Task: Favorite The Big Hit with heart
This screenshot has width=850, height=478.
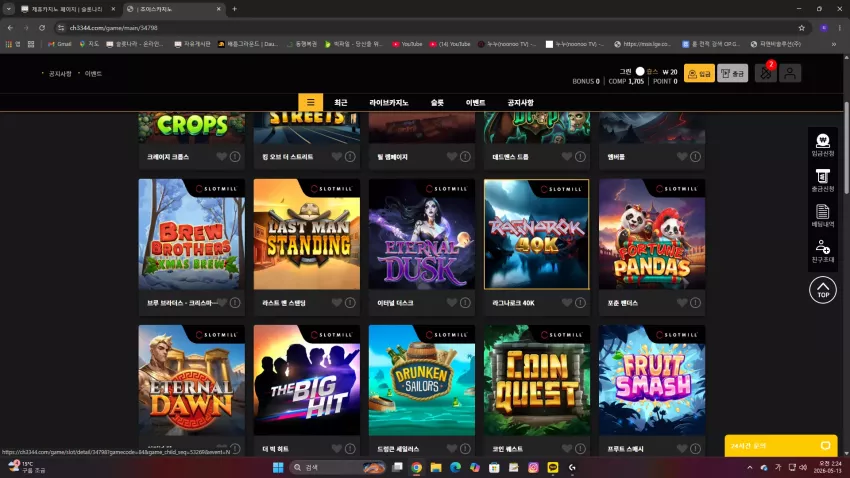Action: 337,449
